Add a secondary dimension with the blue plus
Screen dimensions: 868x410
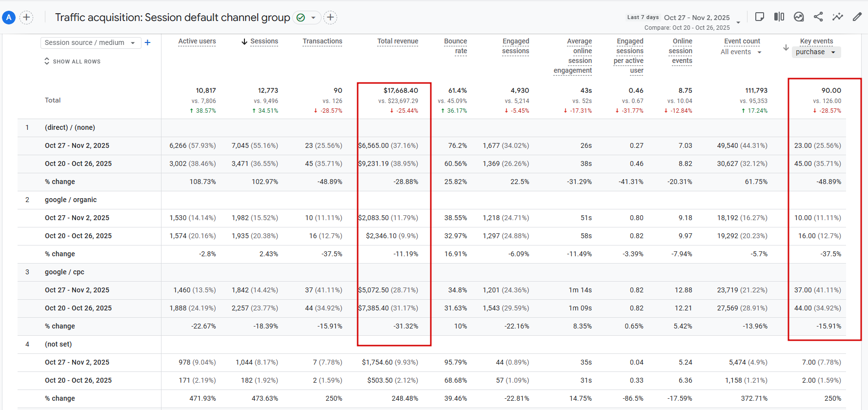coord(147,43)
